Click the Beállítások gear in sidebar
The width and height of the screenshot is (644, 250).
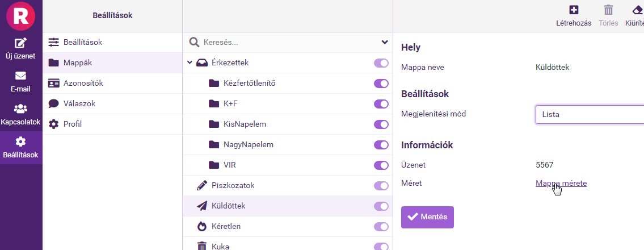(x=20, y=142)
